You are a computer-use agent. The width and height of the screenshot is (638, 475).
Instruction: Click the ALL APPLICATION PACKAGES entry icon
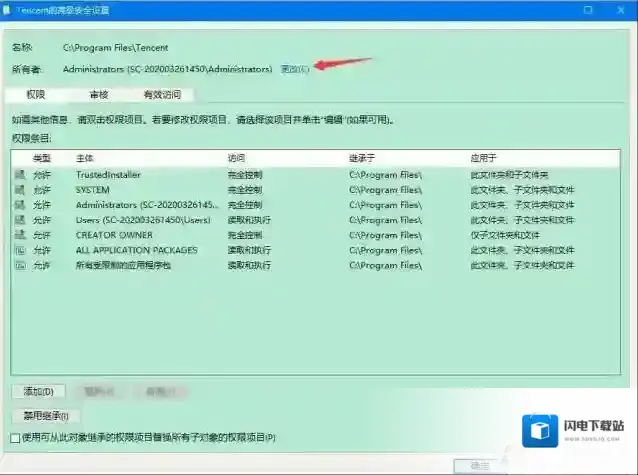[x=20, y=249]
